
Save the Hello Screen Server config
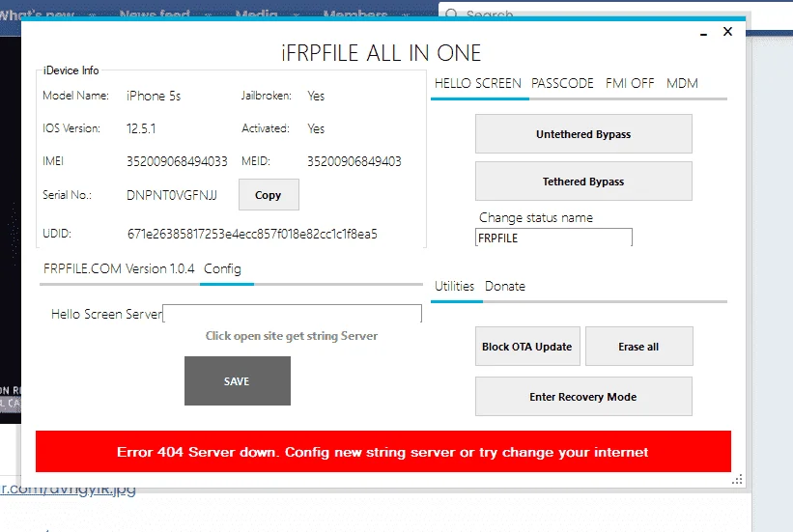coord(238,380)
